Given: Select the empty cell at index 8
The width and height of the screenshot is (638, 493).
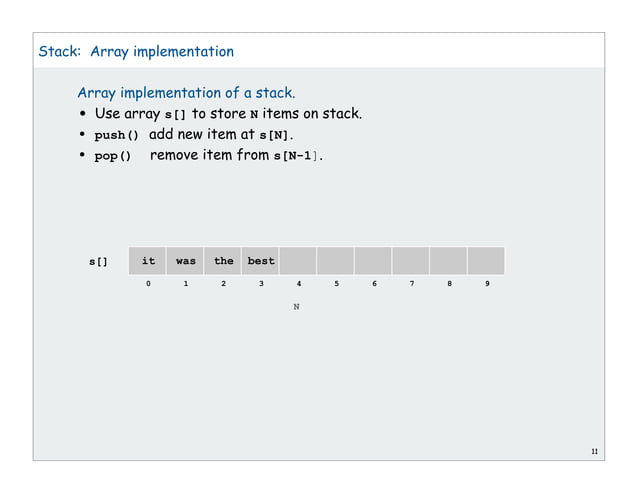Looking at the screenshot, I should pos(449,261).
